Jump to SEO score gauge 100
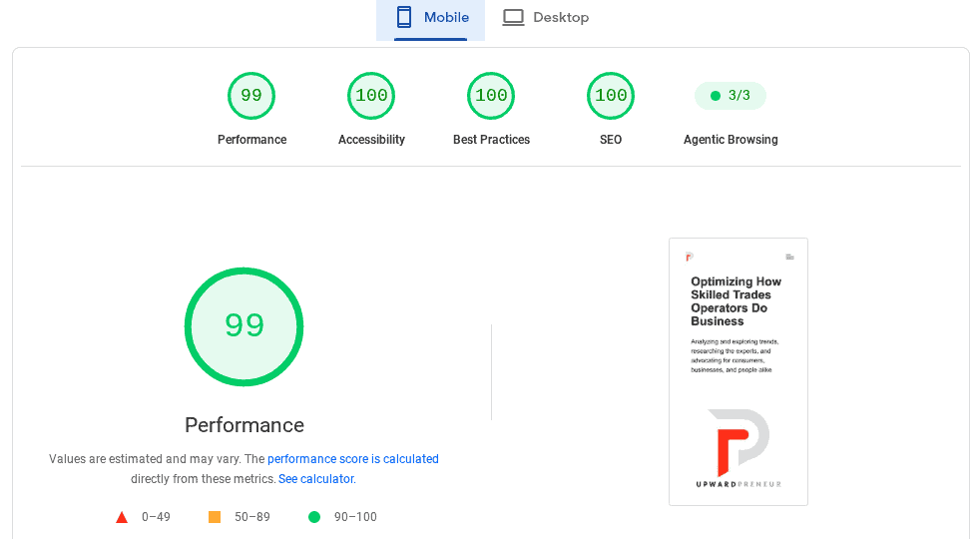This screenshot has width=980, height=539. [x=611, y=96]
